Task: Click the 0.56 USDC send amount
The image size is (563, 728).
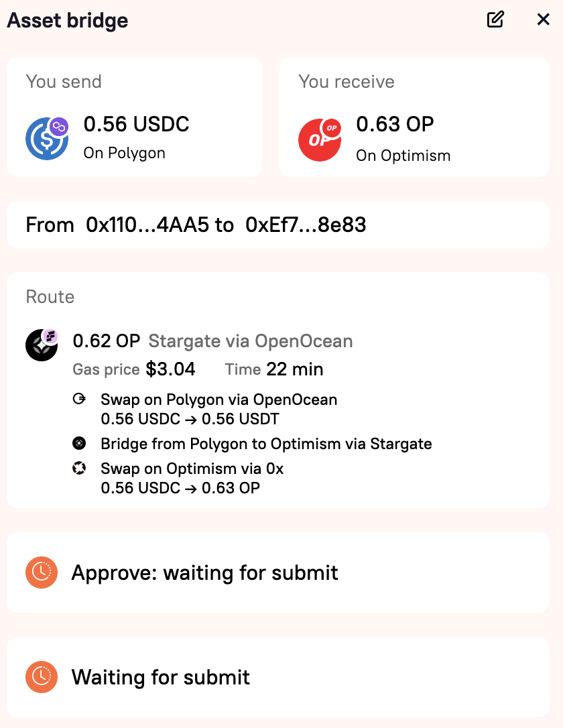Action: [x=137, y=124]
